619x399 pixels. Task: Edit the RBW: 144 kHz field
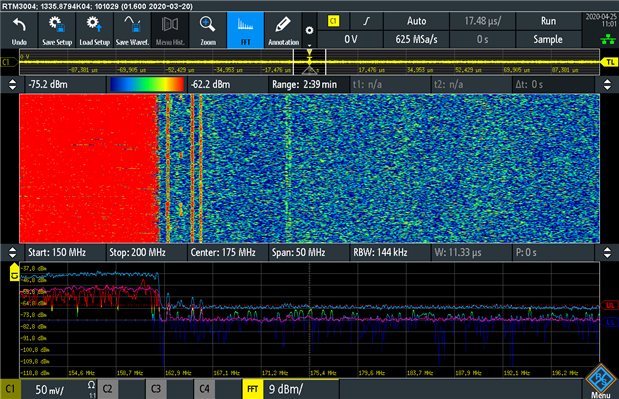390,253
